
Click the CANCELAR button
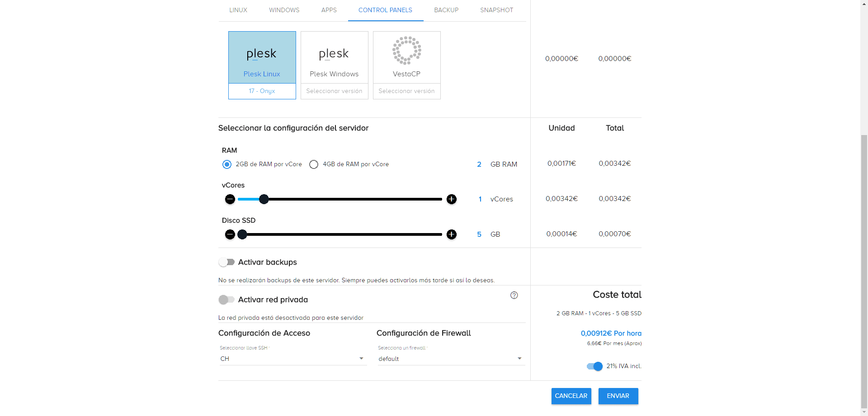pos(571,396)
